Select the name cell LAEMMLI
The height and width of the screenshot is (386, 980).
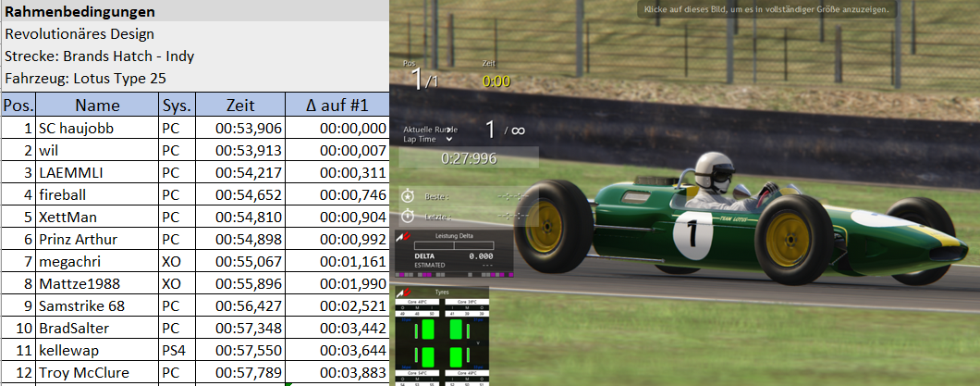(x=97, y=173)
